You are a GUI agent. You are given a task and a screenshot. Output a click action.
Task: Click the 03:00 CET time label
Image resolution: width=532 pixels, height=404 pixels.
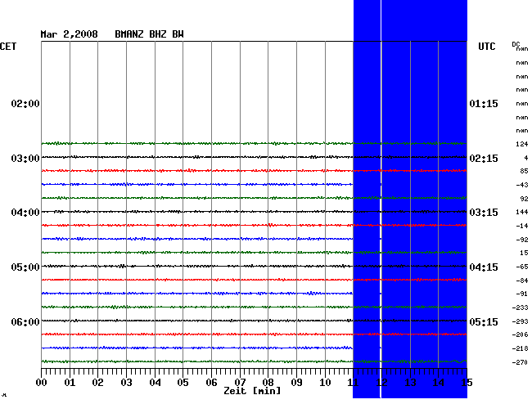click(25, 159)
